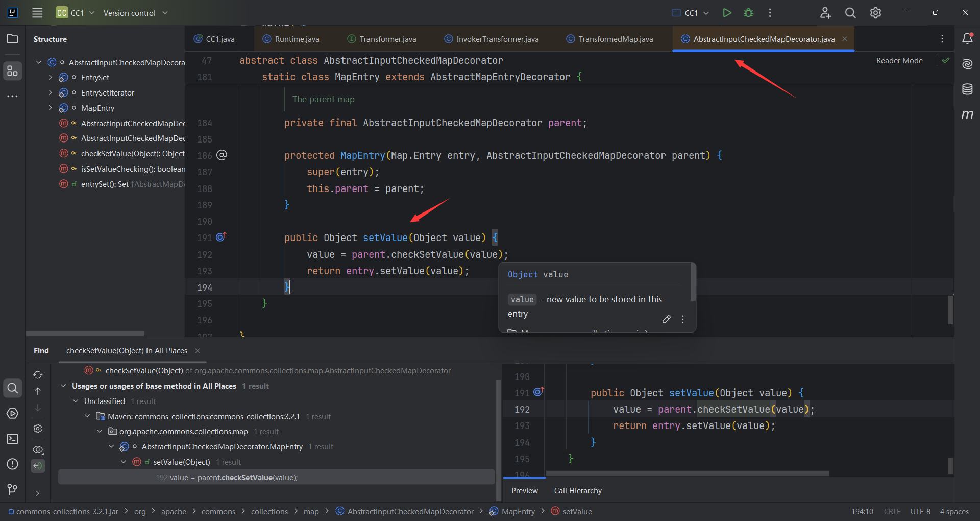Open the Project tool window folder icon

[x=12, y=39]
